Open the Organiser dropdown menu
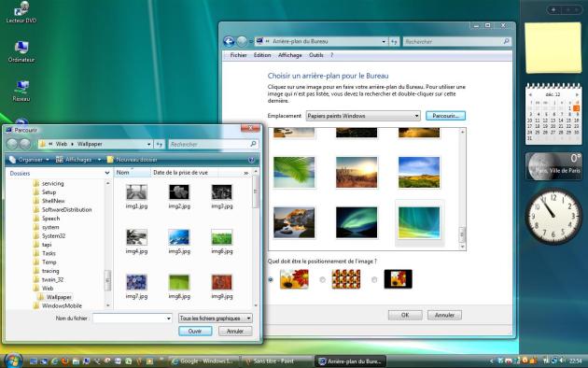This screenshot has height=368, width=588. tap(29, 160)
